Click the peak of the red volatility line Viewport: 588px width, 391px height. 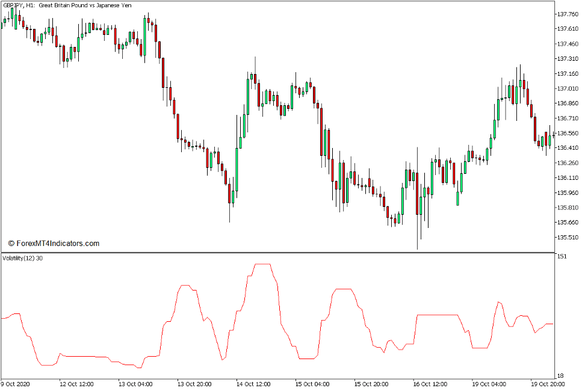263,263
